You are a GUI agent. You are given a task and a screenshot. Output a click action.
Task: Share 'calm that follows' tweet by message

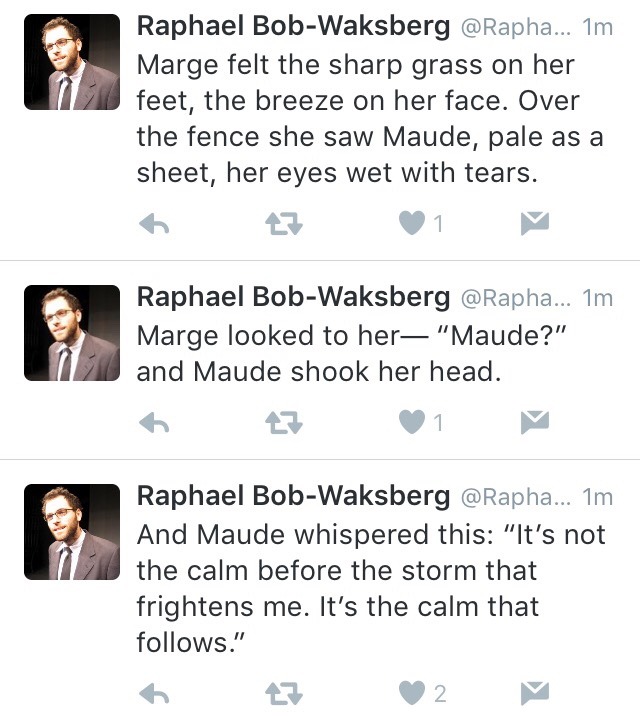(536, 693)
